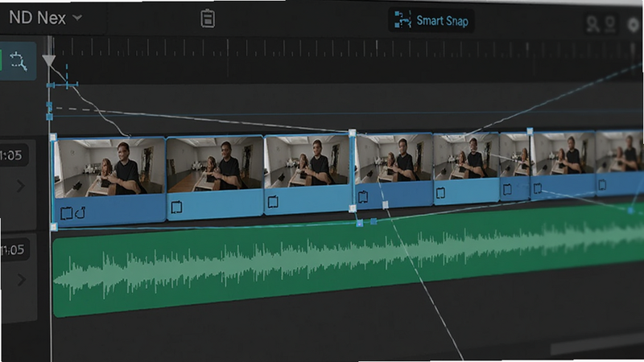
Task: Select the fourth video clip thumbnail
Action: [394, 158]
